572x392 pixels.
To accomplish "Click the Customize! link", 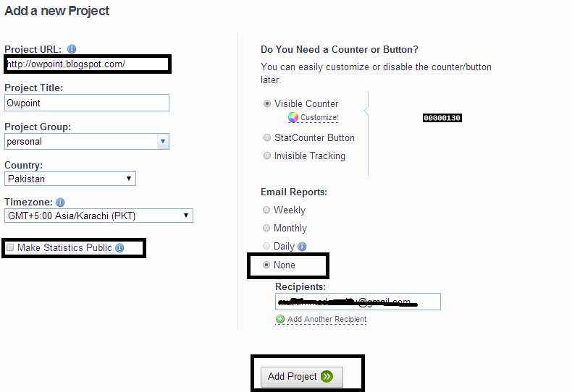I will pos(319,117).
